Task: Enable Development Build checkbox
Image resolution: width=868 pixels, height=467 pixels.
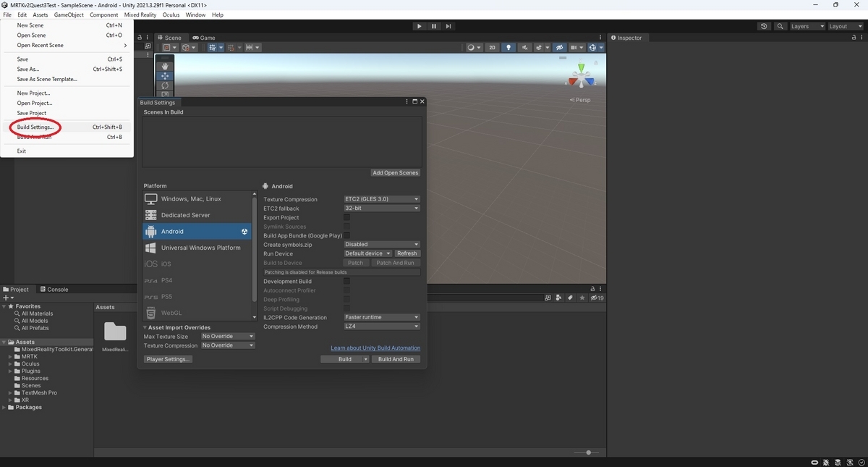Action: coord(346,281)
